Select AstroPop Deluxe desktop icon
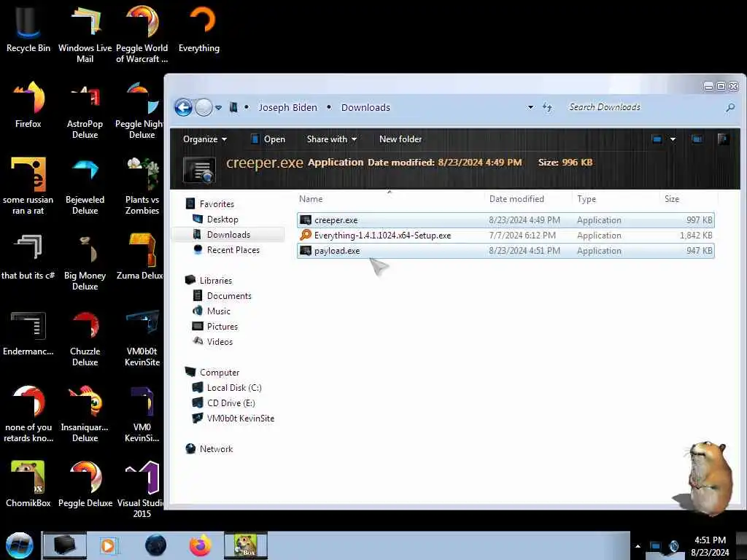Image resolution: width=747 pixels, height=560 pixels. 85,111
